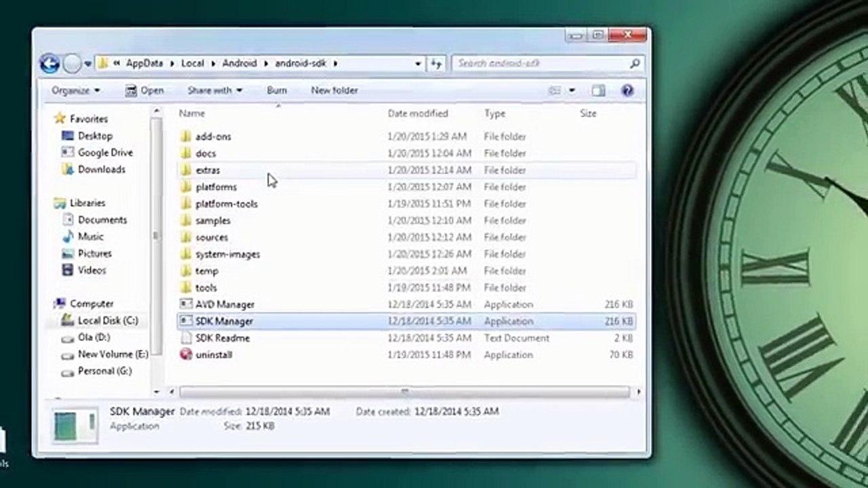Click the AVD Manager application icon
868x488 pixels.
(186, 304)
